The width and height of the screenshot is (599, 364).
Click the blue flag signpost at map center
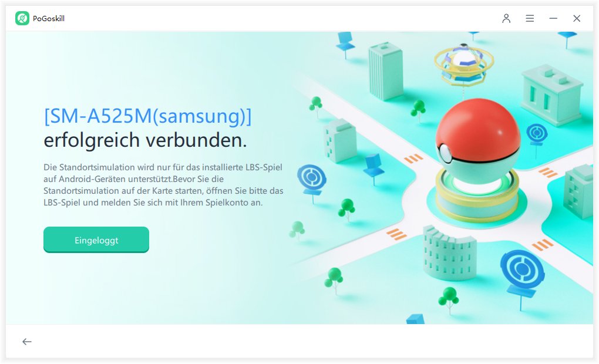[x=373, y=169]
